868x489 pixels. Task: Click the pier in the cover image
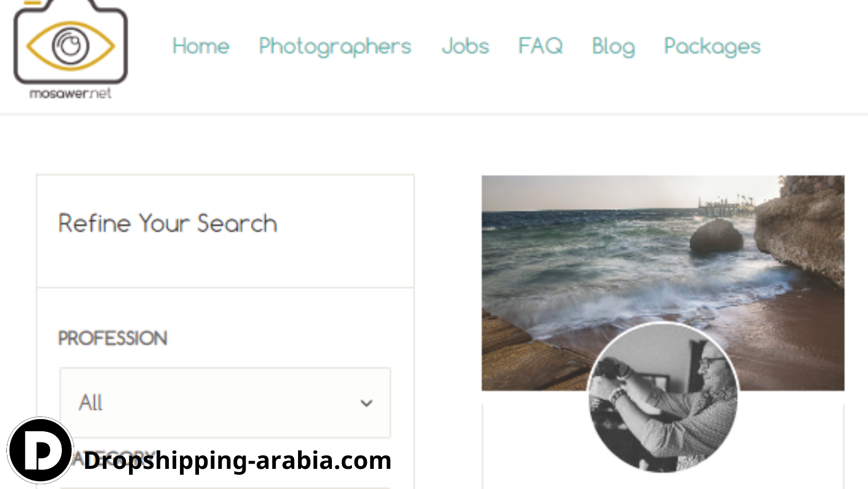[x=726, y=205]
